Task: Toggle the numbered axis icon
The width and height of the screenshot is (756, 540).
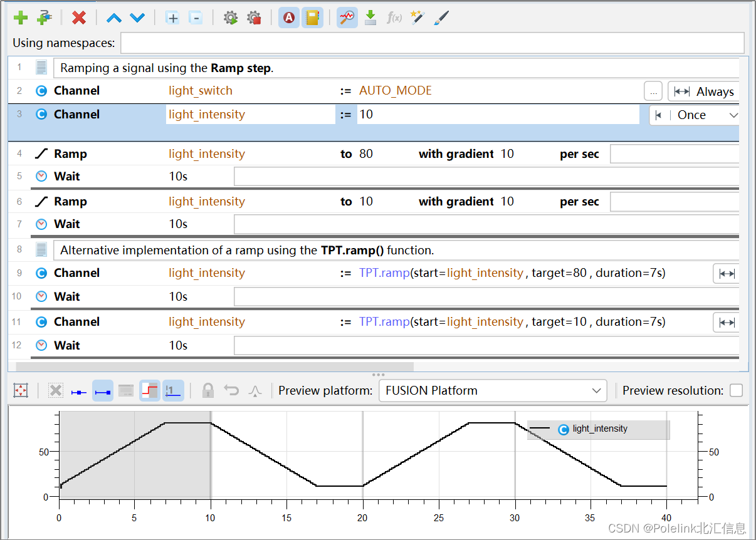Action: (x=173, y=390)
